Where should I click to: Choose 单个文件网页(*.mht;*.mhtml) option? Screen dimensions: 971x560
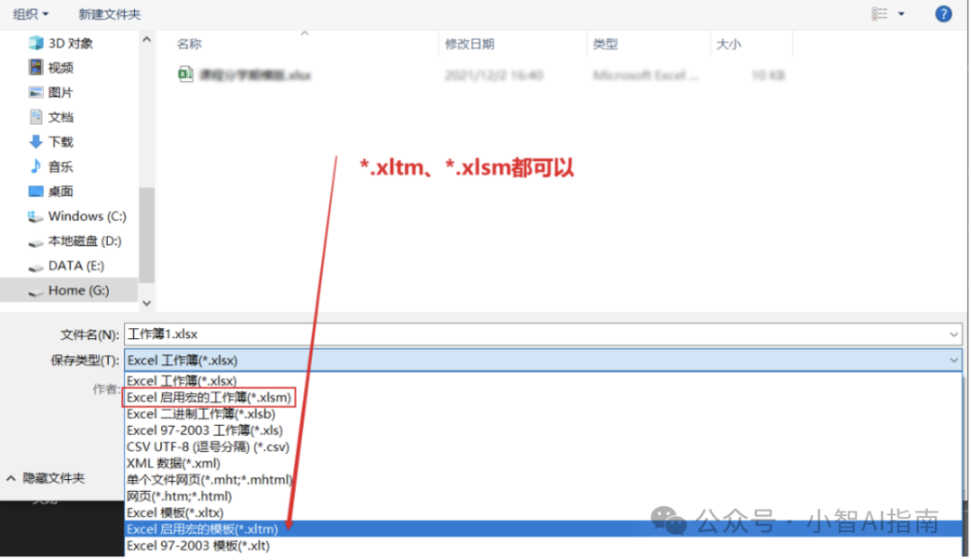[543, 480]
